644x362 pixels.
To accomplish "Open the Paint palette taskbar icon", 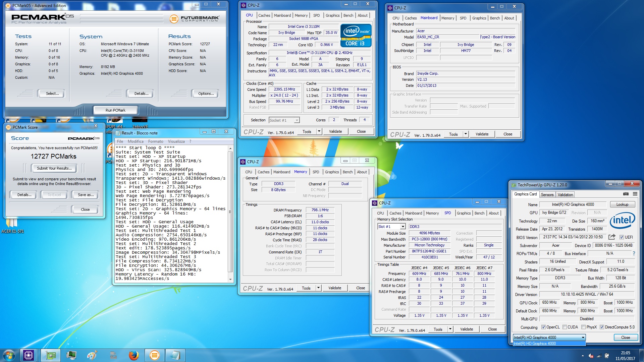I will click(92, 355).
